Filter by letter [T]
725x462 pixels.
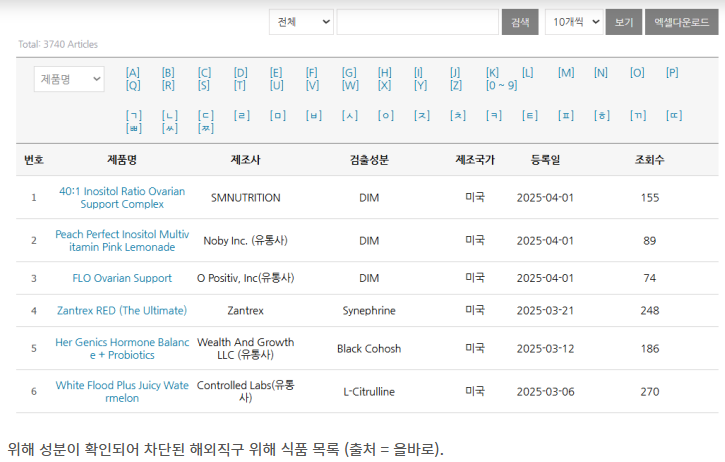240,86
